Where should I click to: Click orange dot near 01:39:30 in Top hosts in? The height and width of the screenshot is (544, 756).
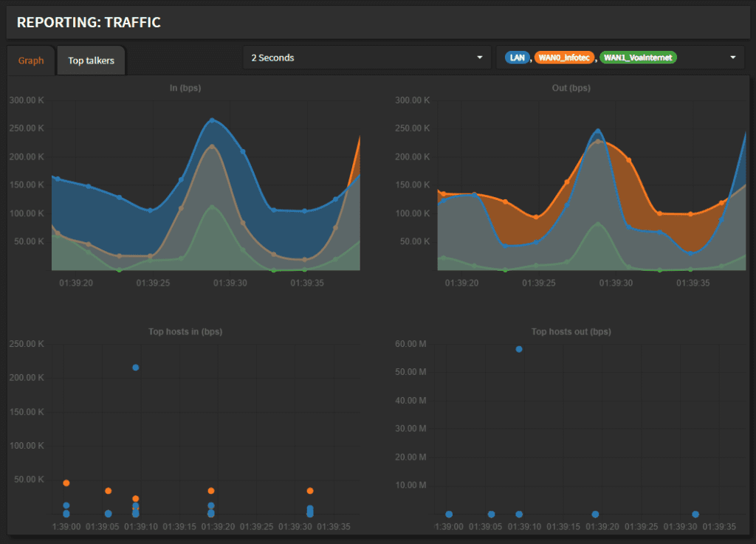click(310, 491)
